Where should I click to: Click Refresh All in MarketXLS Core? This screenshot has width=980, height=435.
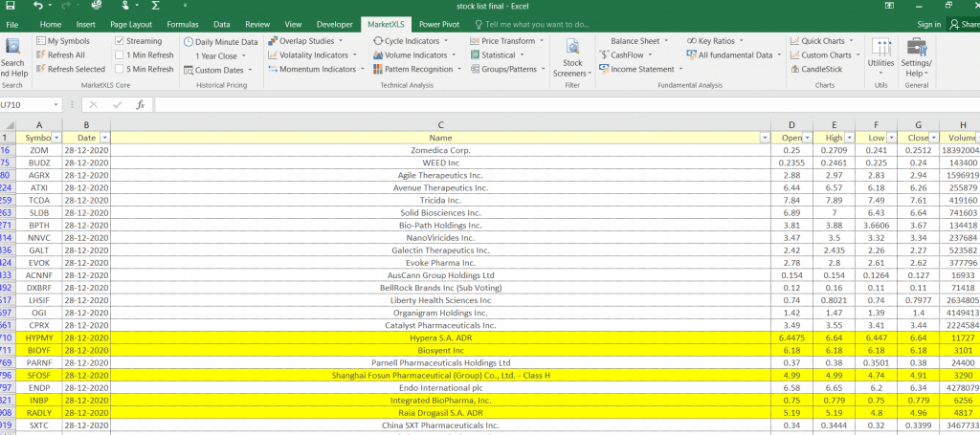tap(60, 54)
